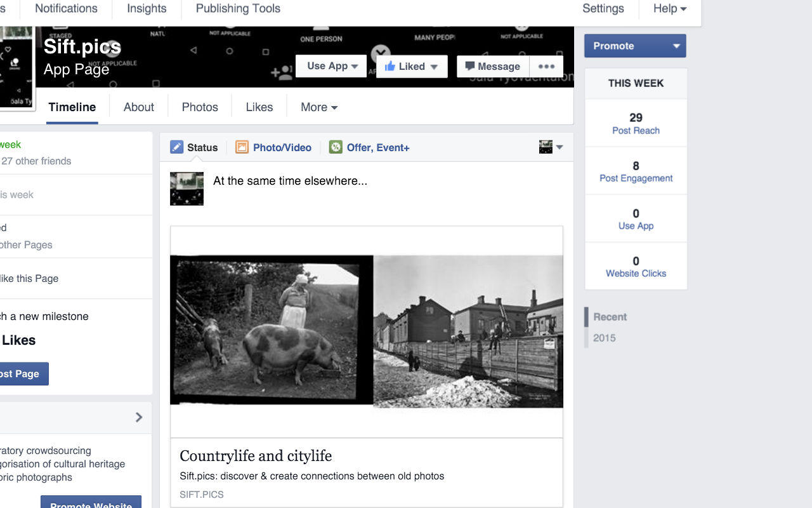Click the Message button
Image resolution: width=812 pixels, height=508 pixels.
(493, 66)
